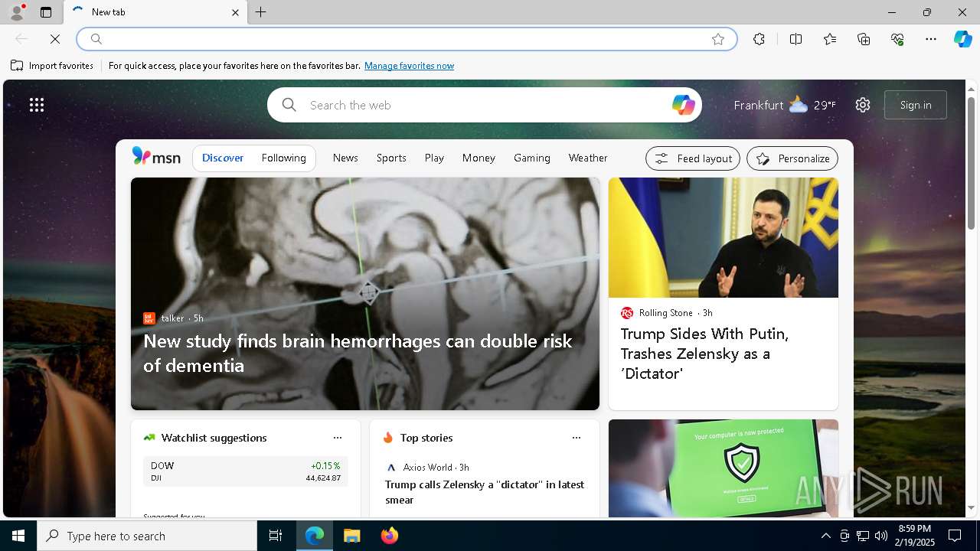This screenshot has height=551, width=980.
Task: Click the taskbar search box
Action: 147,536
